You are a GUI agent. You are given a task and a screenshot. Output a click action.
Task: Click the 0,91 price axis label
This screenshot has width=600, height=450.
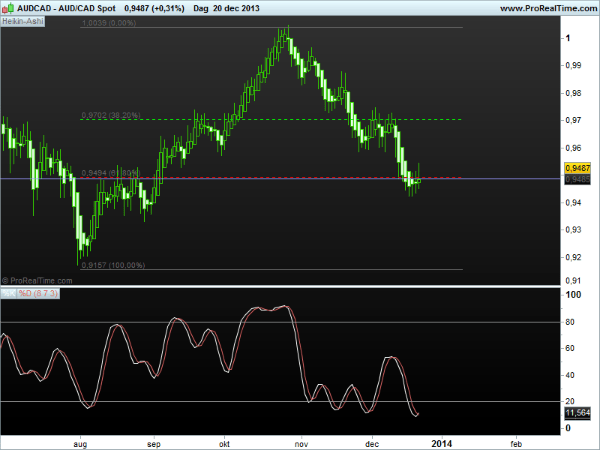pyautogui.click(x=573, y=281)
